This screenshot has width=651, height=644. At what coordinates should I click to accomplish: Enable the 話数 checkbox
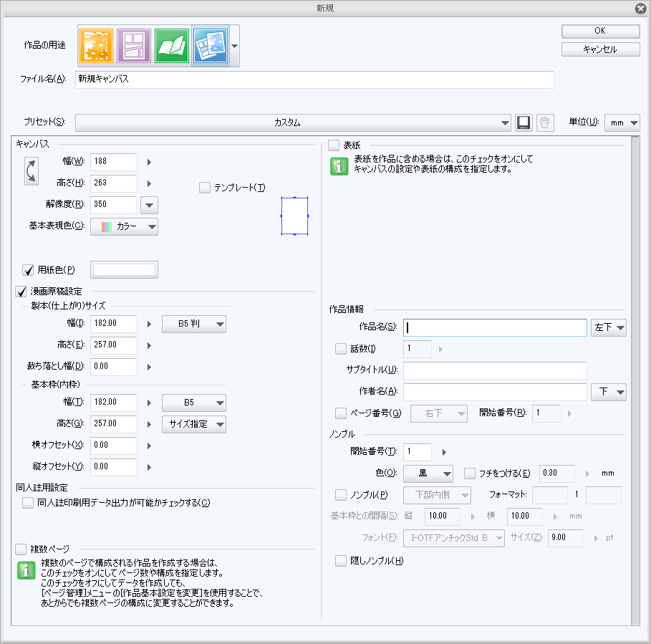(341, 349)
